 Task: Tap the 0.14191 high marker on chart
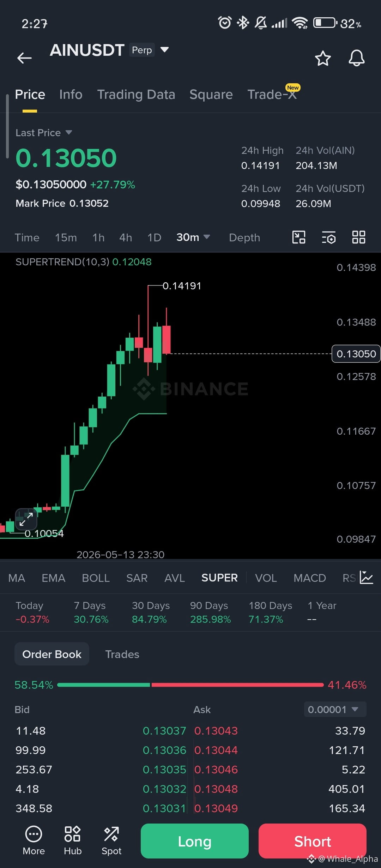pos(182,286)
